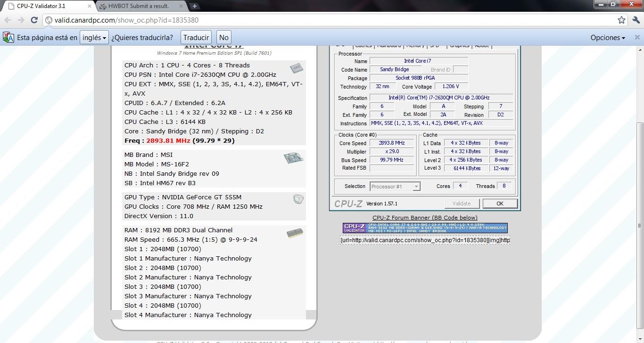The width and height of the screenshot is (644, 343).
Task: Click the RAM module icon beside RAM info
Action: [295, 233]
